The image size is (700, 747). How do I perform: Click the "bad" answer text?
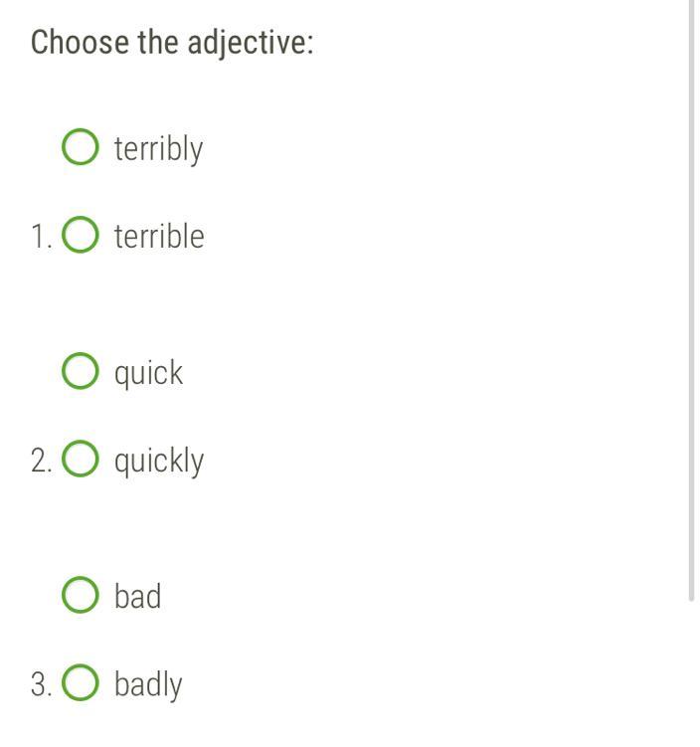137,596
